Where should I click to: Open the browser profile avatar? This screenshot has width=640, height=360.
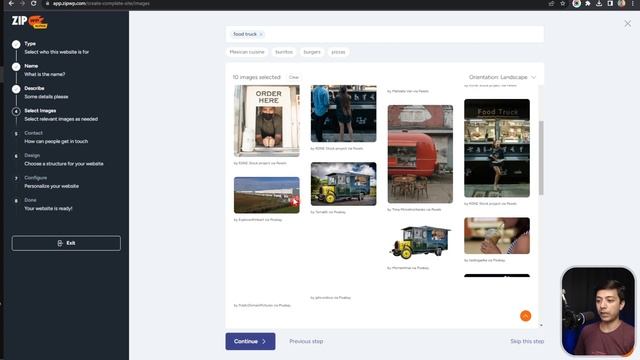click(x=621, y=3)
